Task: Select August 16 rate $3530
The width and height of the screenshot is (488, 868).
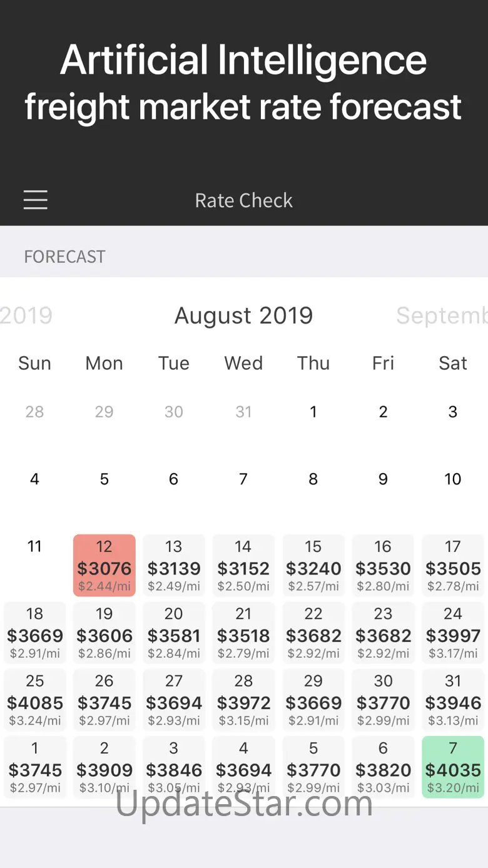Action: click(x=383, y=566)
